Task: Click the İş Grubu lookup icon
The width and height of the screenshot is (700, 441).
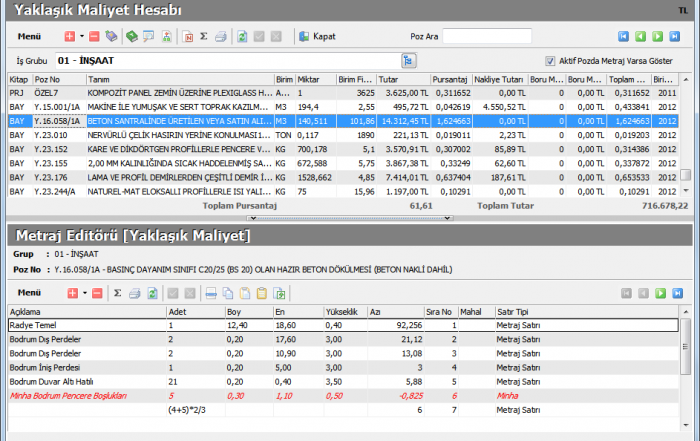Action: (409, 60)
